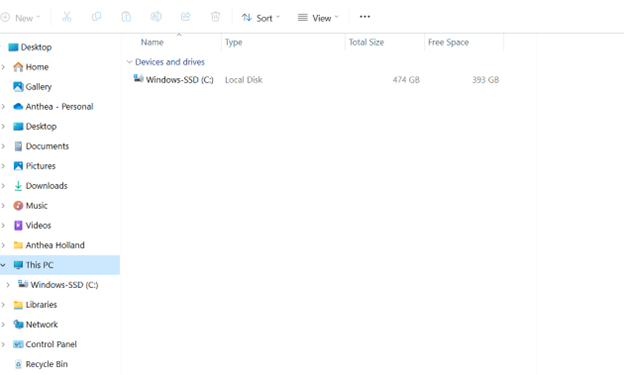Click the Anthea Holland folder icon
This screenshot has width=624, height=375.
pos(18,245)
